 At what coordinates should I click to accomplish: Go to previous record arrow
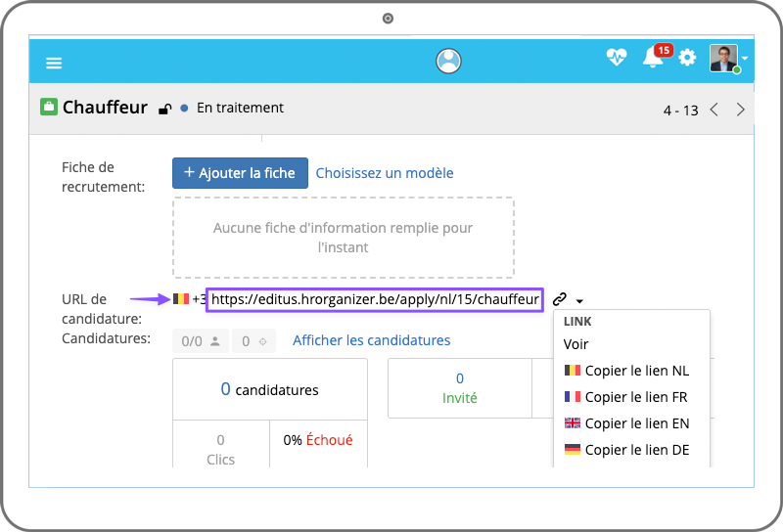click(714, 110)
